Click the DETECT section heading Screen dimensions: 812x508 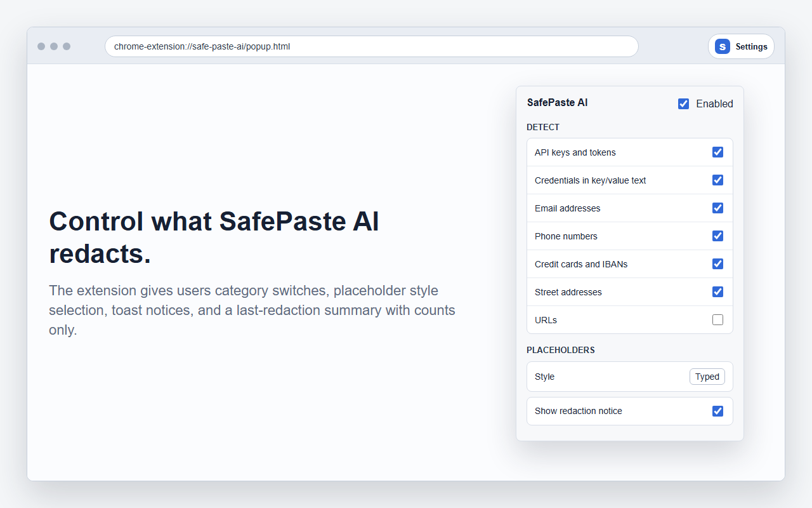[543, 127]
